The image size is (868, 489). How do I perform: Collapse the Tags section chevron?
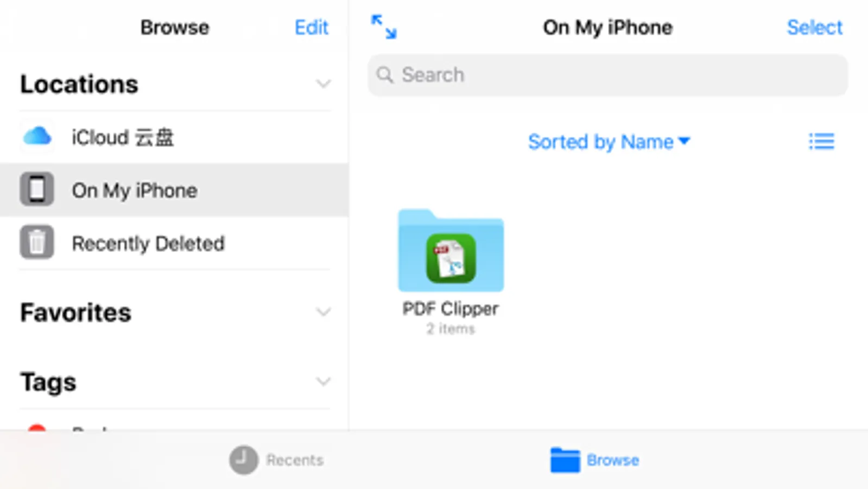tap(324, 381)
